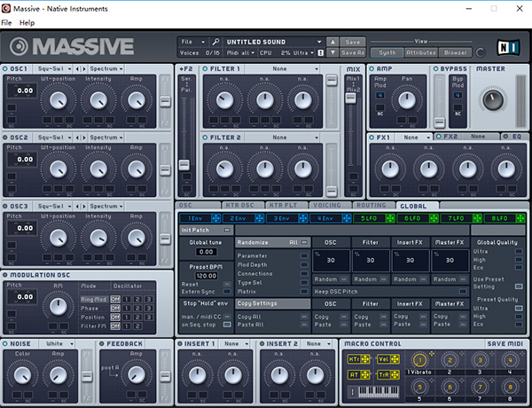Click the Preset BPM value field
This screenshot has height=408, width=532.
[206, 276]
